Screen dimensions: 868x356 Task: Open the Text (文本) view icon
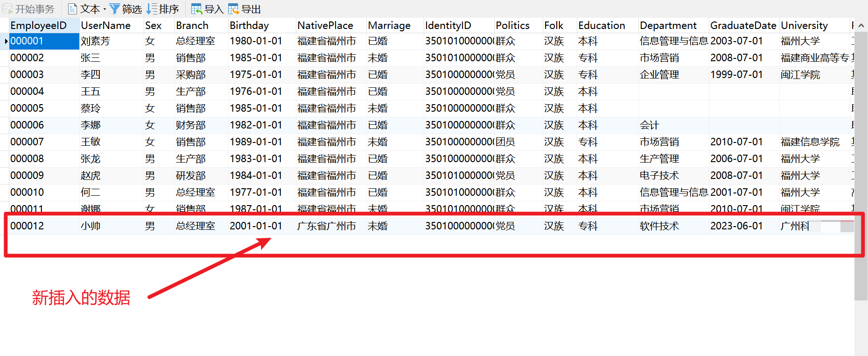point(72,9)
